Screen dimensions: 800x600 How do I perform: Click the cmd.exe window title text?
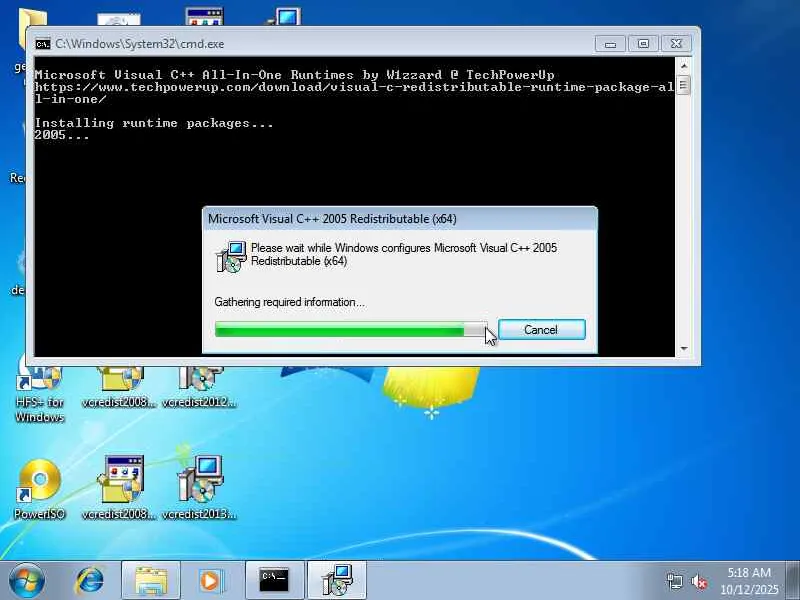coord(140,44)
